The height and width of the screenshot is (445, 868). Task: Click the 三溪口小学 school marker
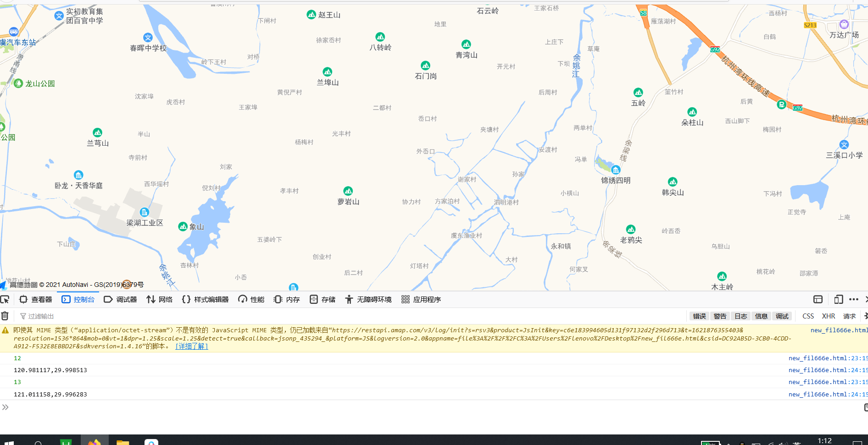point(844,145)
